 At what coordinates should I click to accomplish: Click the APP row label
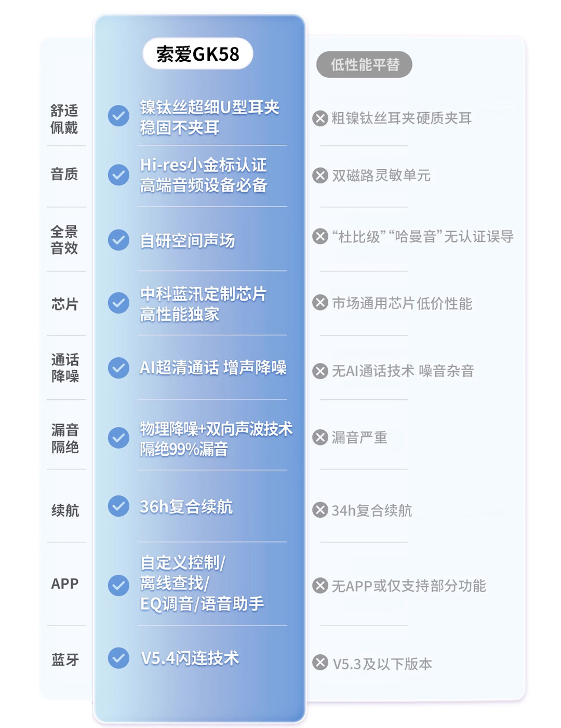pos(65,584)
